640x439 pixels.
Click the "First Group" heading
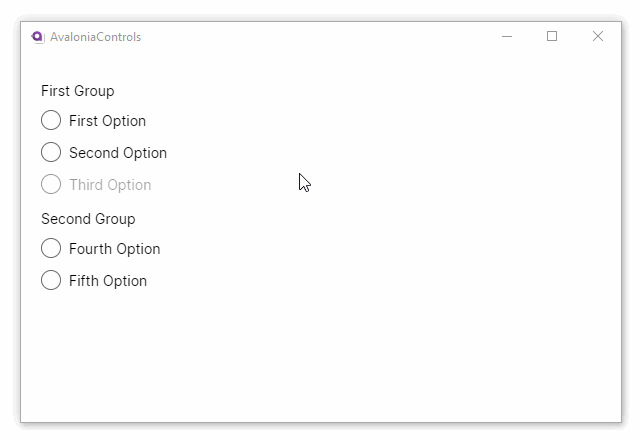[x=78, y=91]
